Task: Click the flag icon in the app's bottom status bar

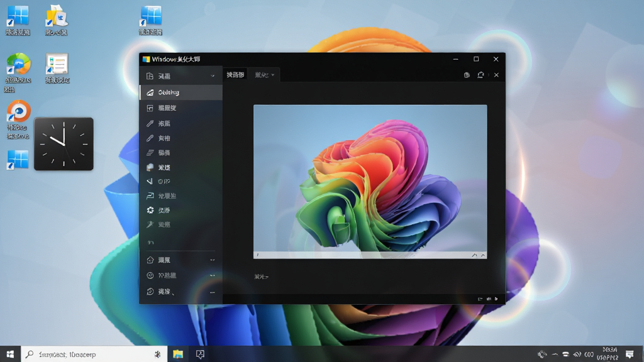Action: tap(480, 299)
